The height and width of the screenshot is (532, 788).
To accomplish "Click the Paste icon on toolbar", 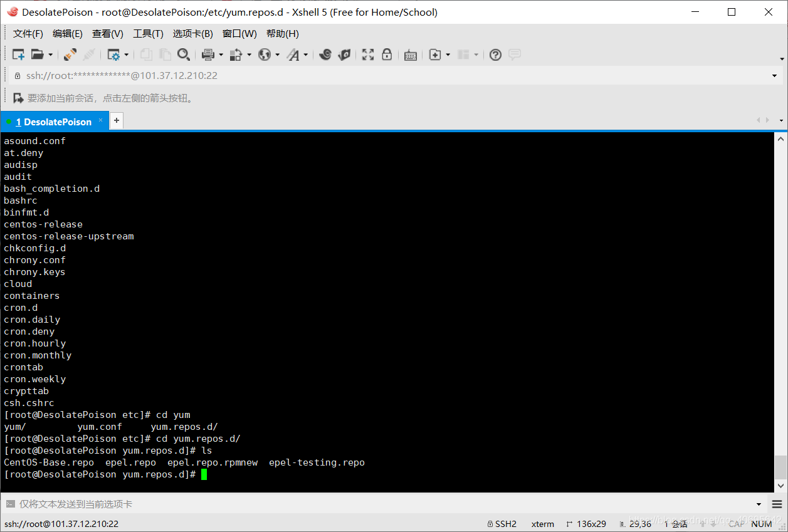I will click(165, 55).
